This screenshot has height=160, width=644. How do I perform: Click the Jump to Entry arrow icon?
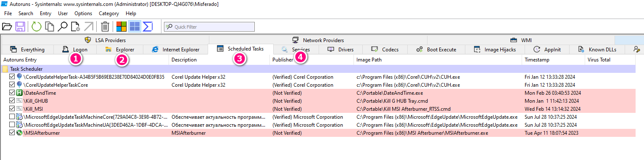89,27
